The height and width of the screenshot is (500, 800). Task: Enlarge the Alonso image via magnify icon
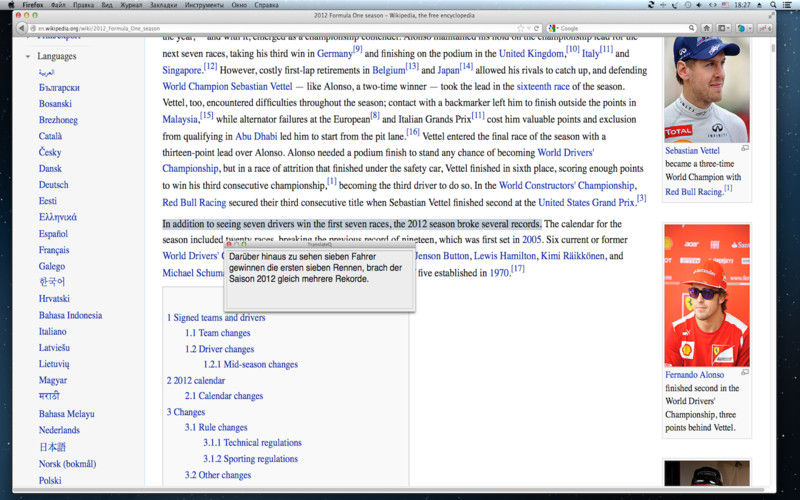pos(745,372)
